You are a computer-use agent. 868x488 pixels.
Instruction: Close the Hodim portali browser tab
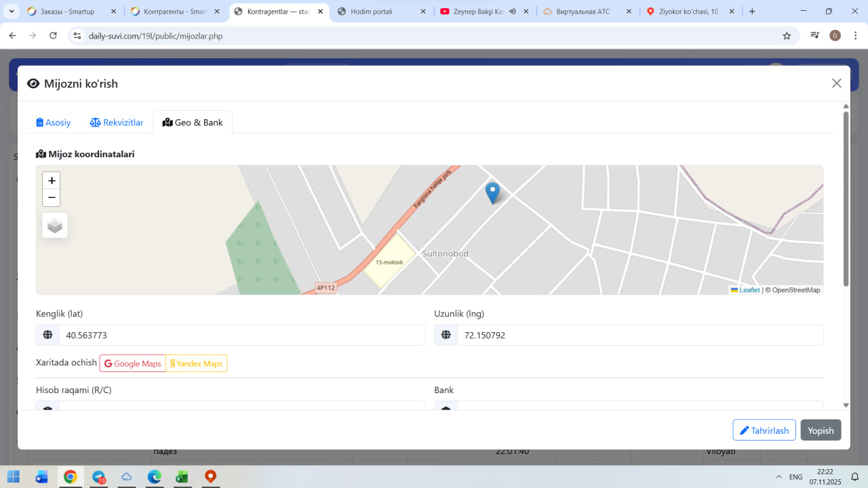click(x=423, y=12)
